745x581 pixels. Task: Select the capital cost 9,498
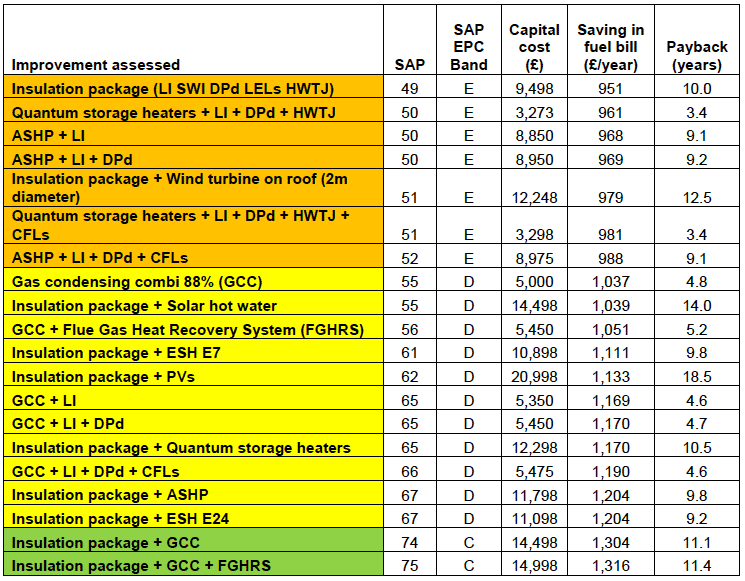point(535,89)
